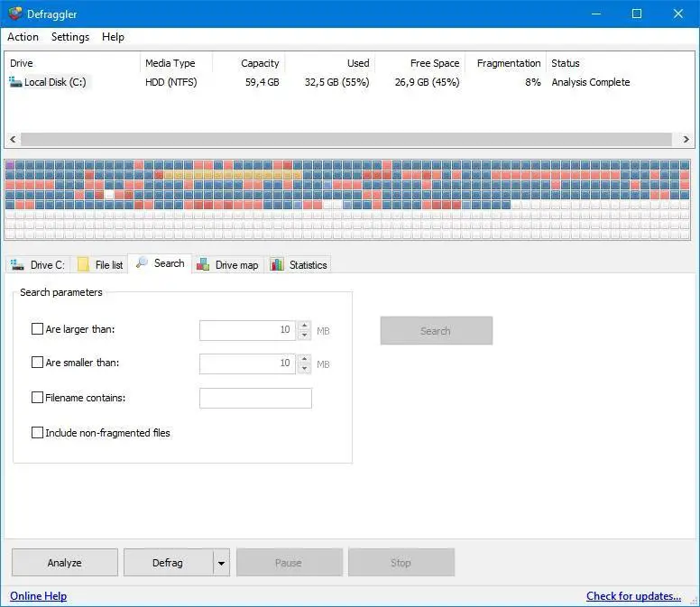The image size is (700, 607).
Task: Switch to the Statistics tab
Action: [299, 264]
